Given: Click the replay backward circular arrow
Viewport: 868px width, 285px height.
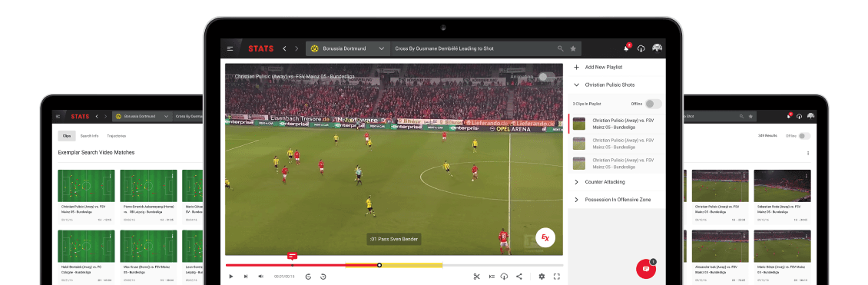Looking at the screenshot, I should pyautogui.click(x=308, y=276).
